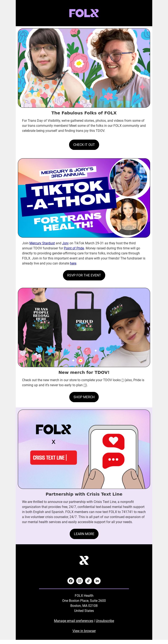Open the View in browser link
This screenshot has width=168, height=644.
84,631
